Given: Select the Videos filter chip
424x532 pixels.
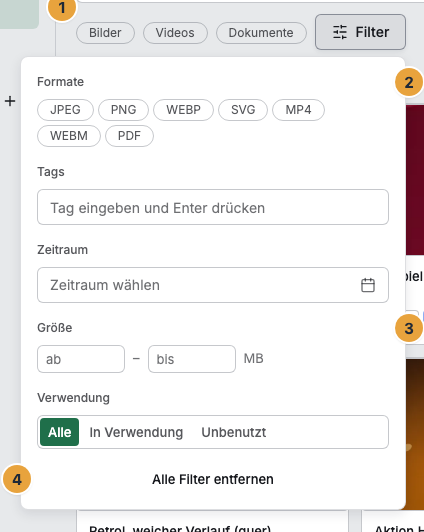Looking at the screenshot, I should click(175, 33).
